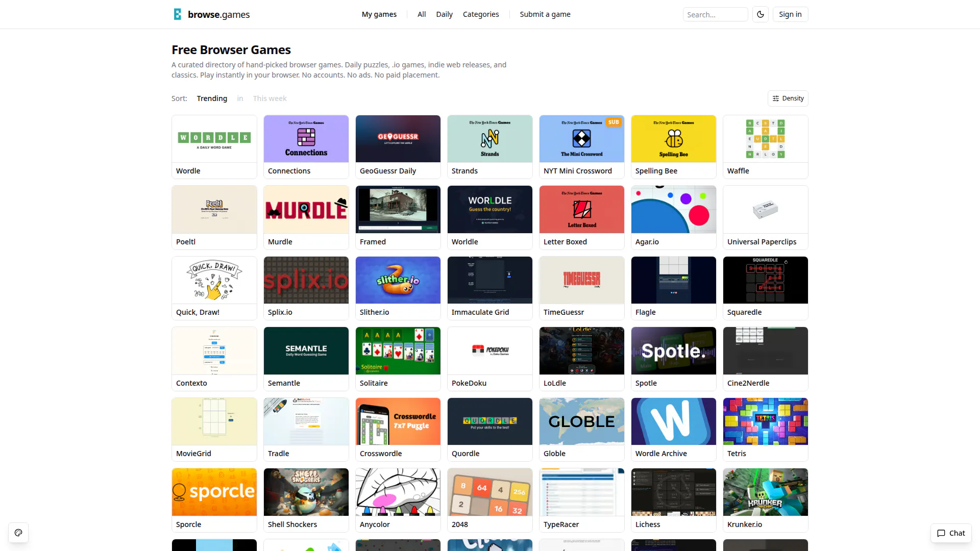This screenshot has height=551, width=980.
Task: Click the Poeltl game title link
Action: click(x=186, y=242)
